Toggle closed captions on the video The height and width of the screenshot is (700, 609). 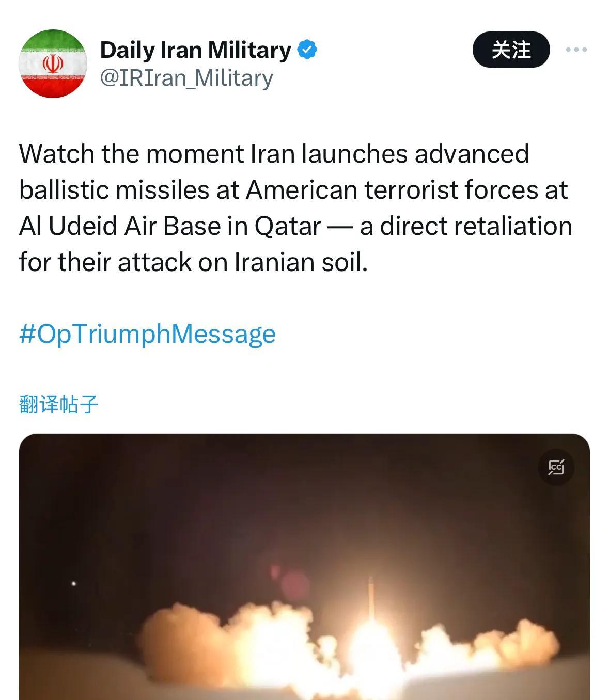tap(556, 467)
